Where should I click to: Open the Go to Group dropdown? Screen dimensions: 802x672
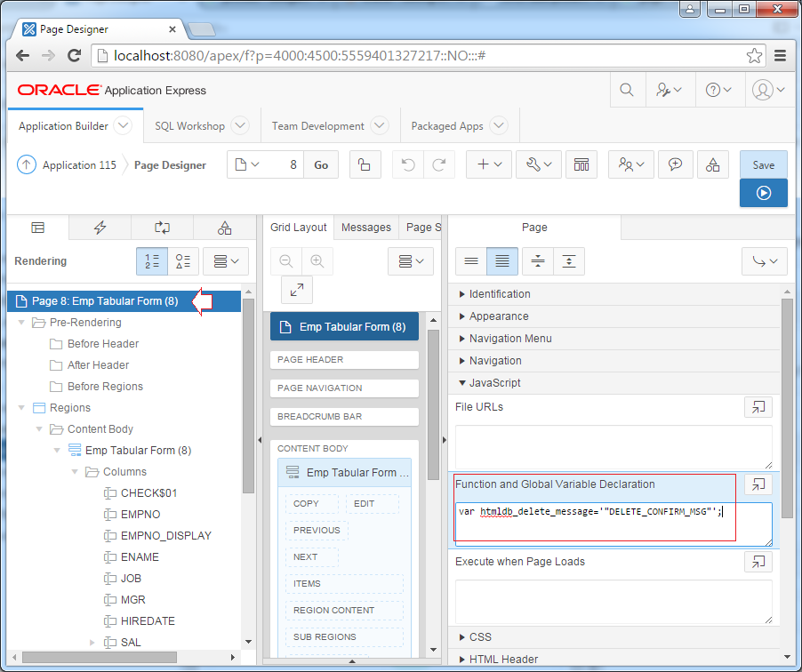coord(765,261)
